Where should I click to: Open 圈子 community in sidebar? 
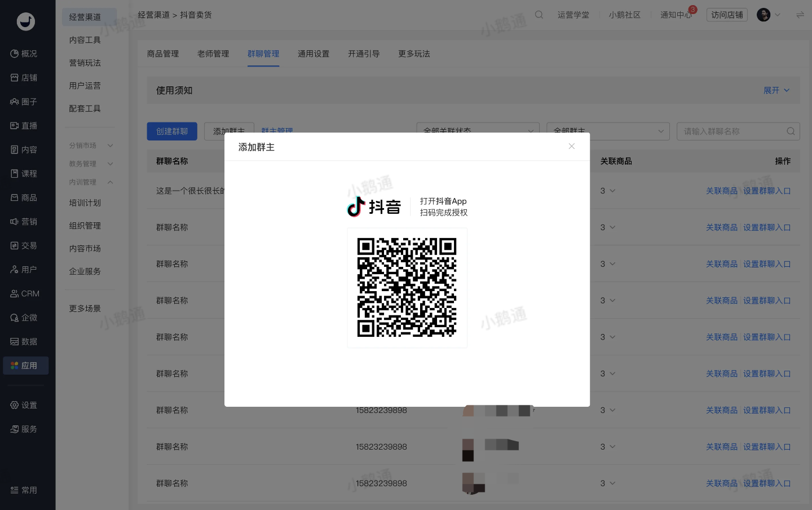click(24, 102)
